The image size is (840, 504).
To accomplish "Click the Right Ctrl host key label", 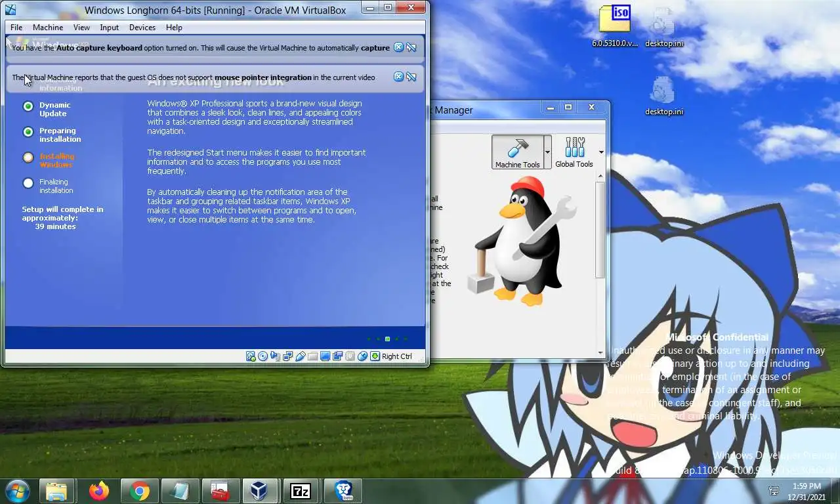I will (x=397, y=356).
